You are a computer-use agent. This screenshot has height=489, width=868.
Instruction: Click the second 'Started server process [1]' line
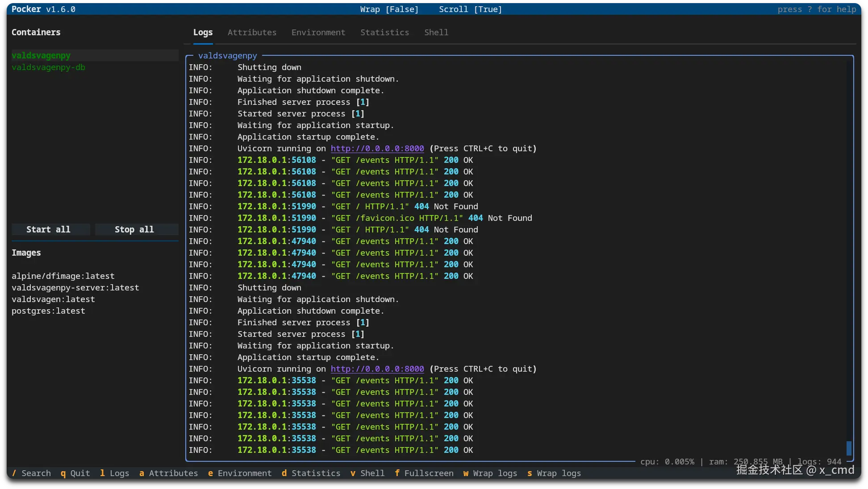click(276, 334)
